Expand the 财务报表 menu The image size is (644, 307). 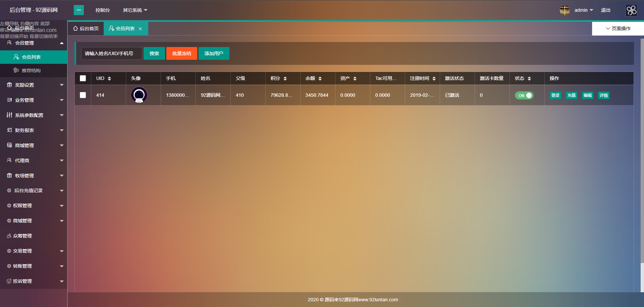[x=62, y=130]
